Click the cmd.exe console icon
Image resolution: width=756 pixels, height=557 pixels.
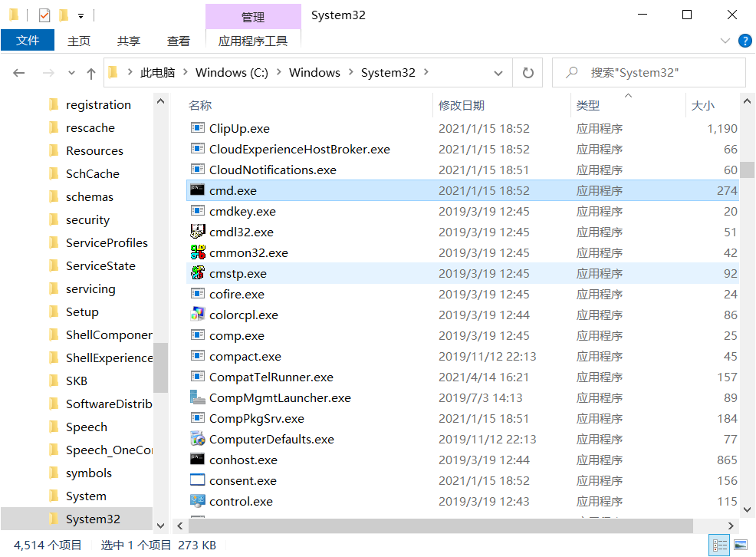197,190
